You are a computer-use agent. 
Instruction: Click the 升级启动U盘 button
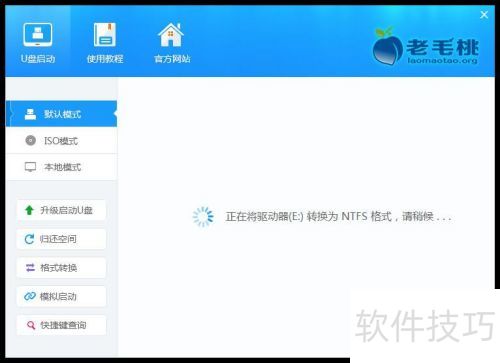click(61, 210)
